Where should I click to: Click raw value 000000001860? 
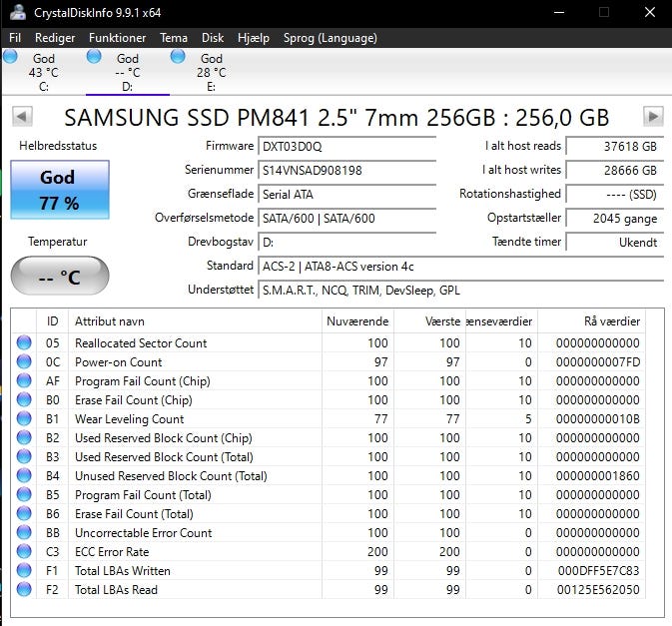(598, 475)
